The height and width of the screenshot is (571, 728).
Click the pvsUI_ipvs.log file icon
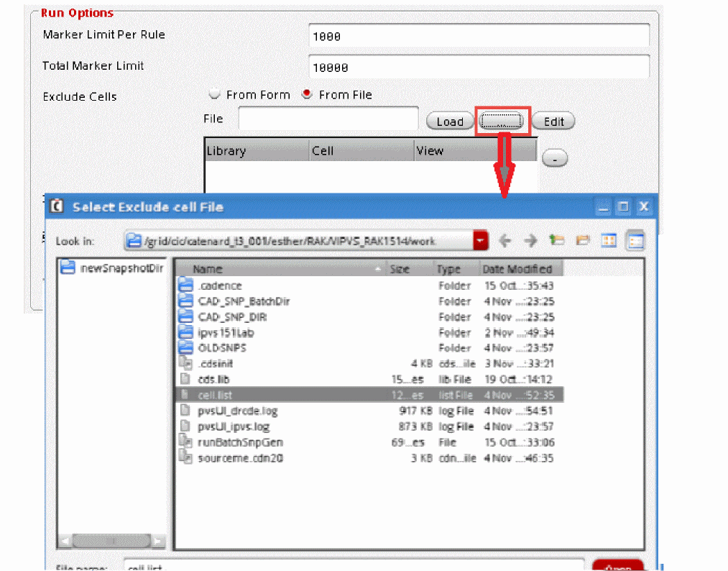pos(185,426)
